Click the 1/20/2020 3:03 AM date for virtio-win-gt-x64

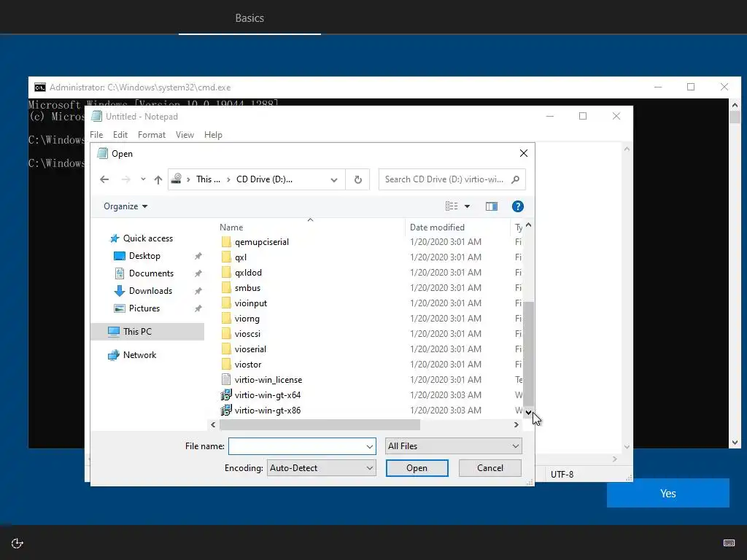pos(446,395)
